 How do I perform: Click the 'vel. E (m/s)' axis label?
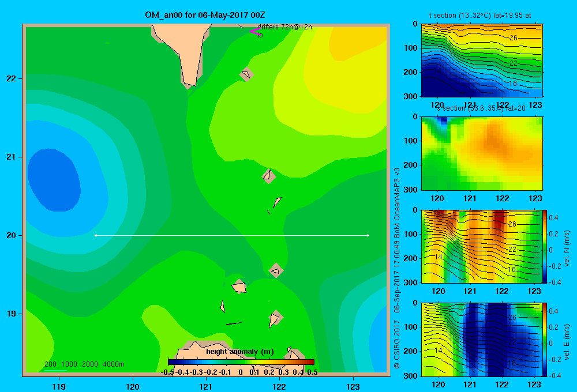click(567, 342)
